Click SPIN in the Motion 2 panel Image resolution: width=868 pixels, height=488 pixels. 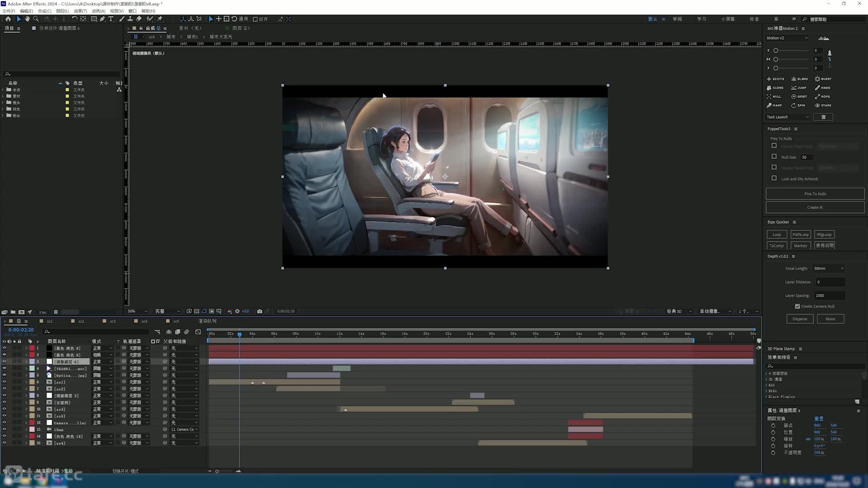[x=798, y=105]
